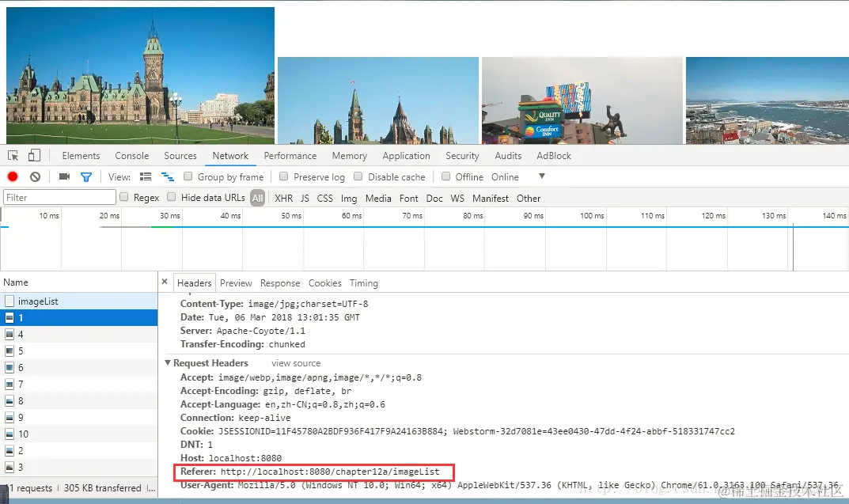The image size is (849, 504).
Task: Open the Response detail tab
Action: [280, 283]
